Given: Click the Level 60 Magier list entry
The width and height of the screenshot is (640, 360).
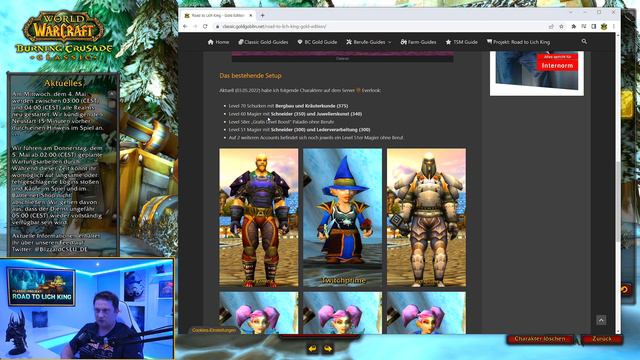Looking at the screenshot, I should tap(295, 114).
